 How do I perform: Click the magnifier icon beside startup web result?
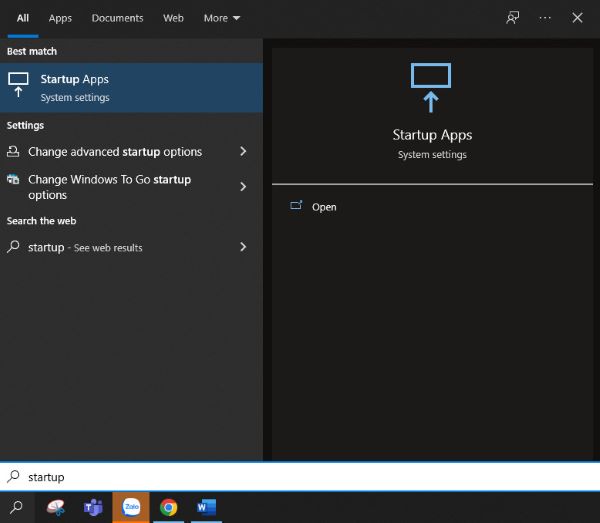click(x=13, y=247)
